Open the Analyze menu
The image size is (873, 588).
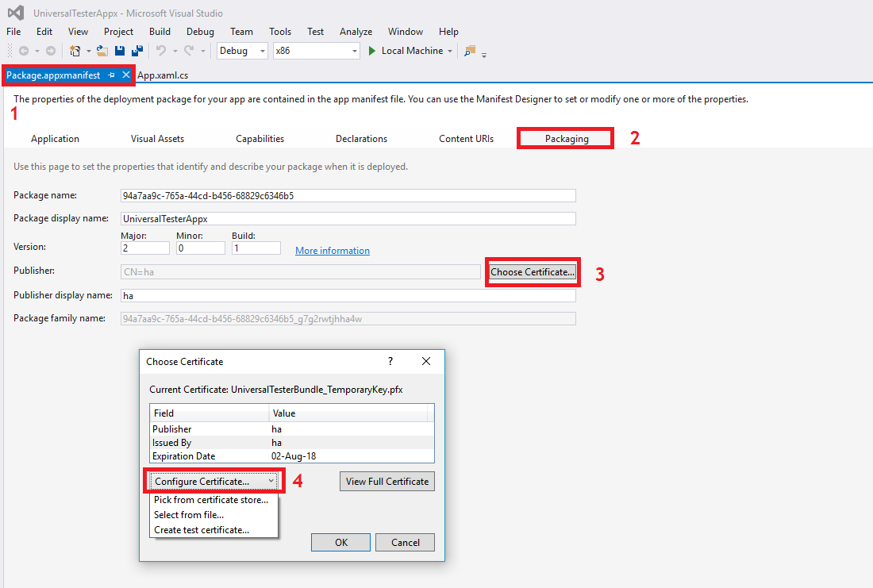(356, 32)
